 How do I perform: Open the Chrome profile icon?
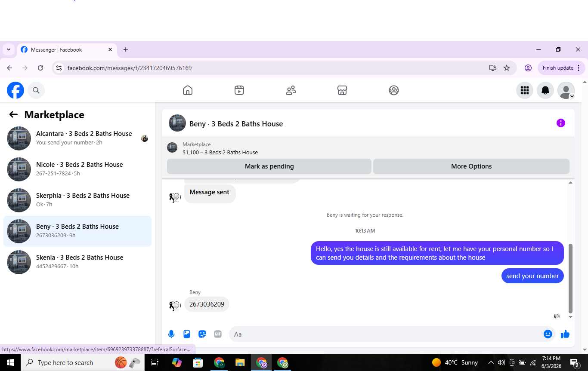click(528, 68)
